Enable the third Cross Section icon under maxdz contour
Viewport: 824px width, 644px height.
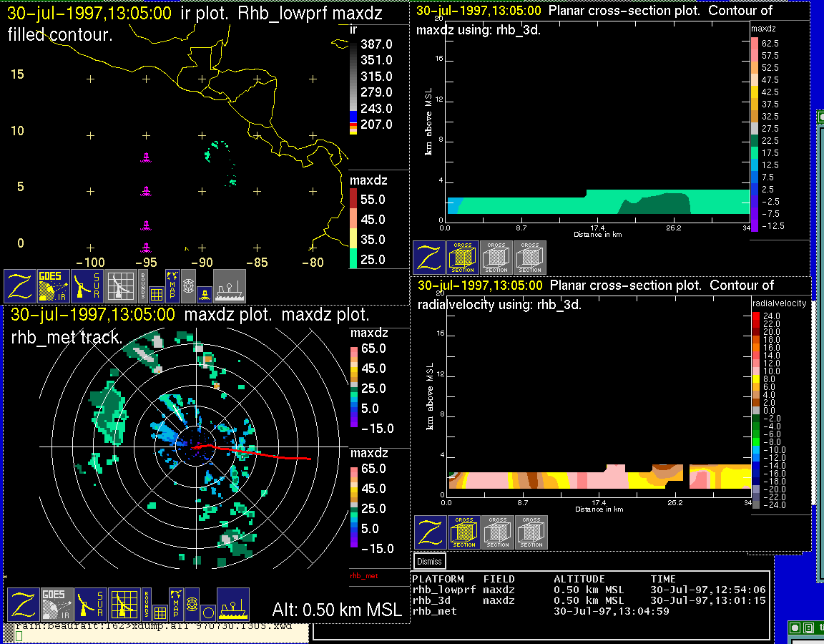[530, 258]
